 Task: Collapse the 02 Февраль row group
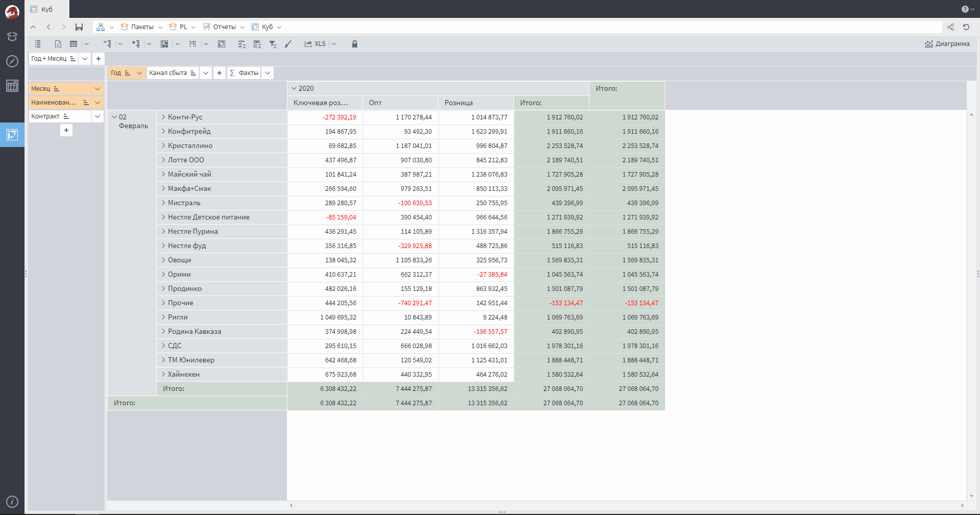point(114,117)
